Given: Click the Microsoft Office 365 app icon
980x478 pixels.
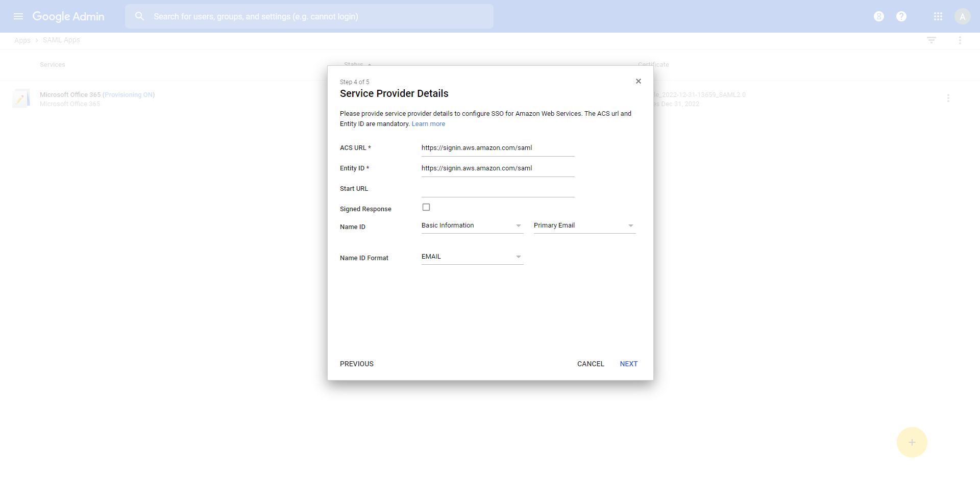Looking at the screenshot, I should tap(21, 98).
